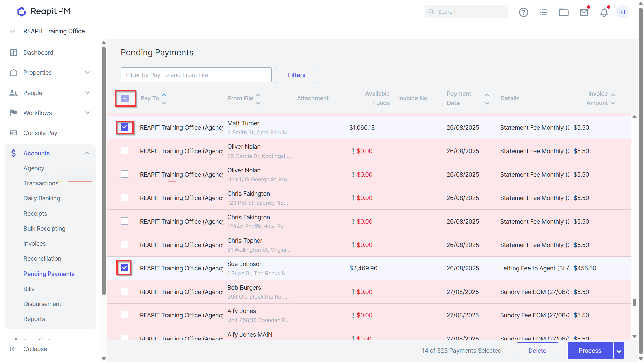Screen dimensions: 644x362
Task: Open the folder icon in top bar
Action: point(564,12)
